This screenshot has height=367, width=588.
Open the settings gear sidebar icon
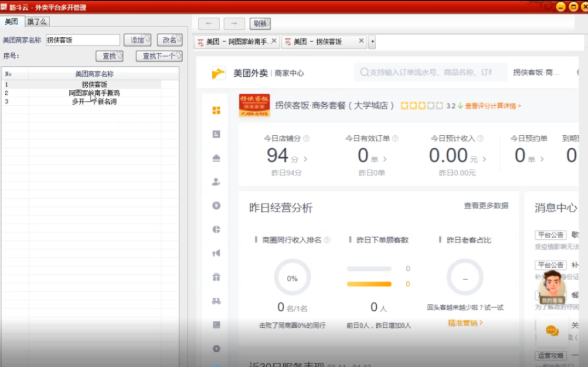pos(216,349)
